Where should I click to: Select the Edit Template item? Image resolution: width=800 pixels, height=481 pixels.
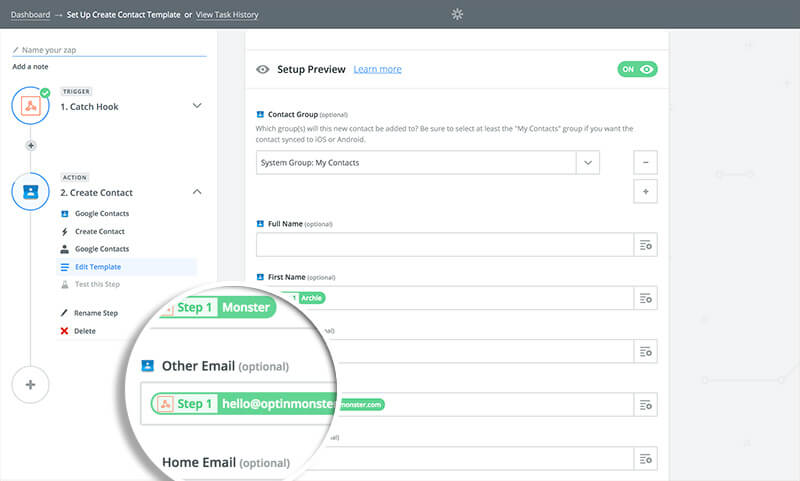127,267
